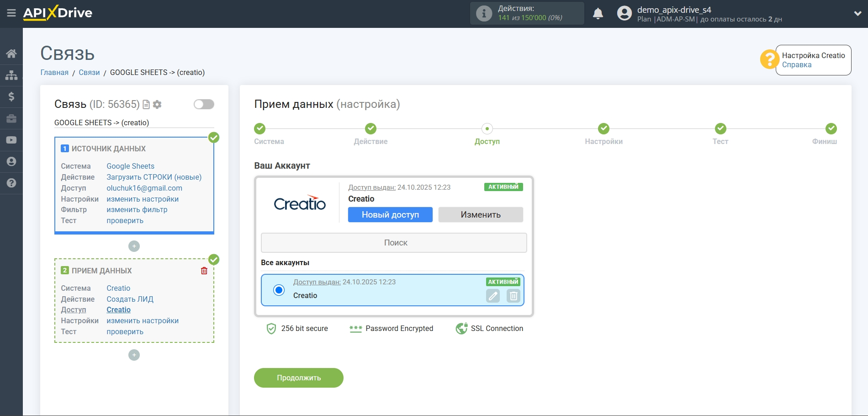This screenshot has width=868, height=416.
Task: Expand the user account dropdown arrow
Action: tap(857, 14)
